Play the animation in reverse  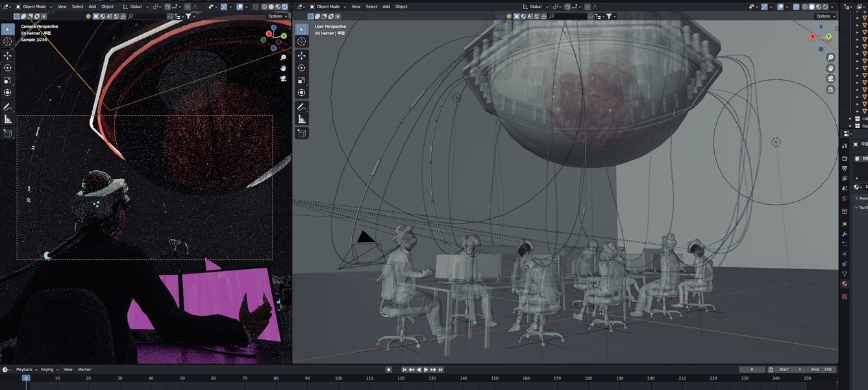tap(419, 369)
